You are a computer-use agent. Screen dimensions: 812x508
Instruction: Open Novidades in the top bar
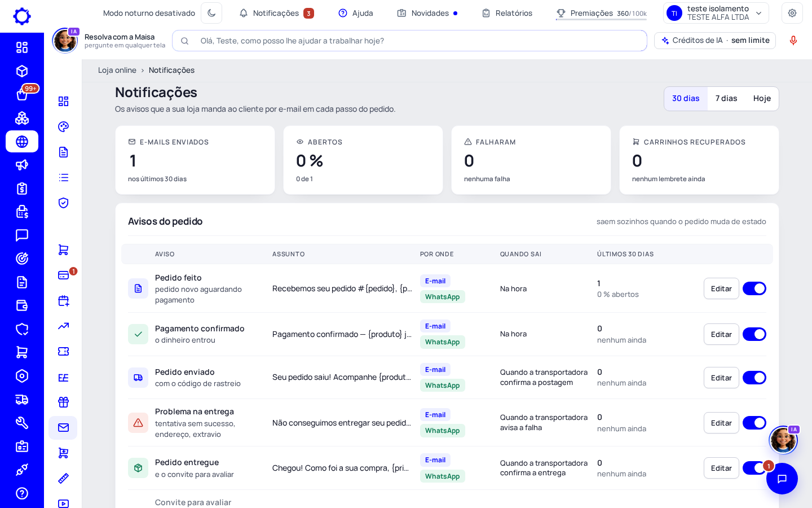[x=427, y=13]
